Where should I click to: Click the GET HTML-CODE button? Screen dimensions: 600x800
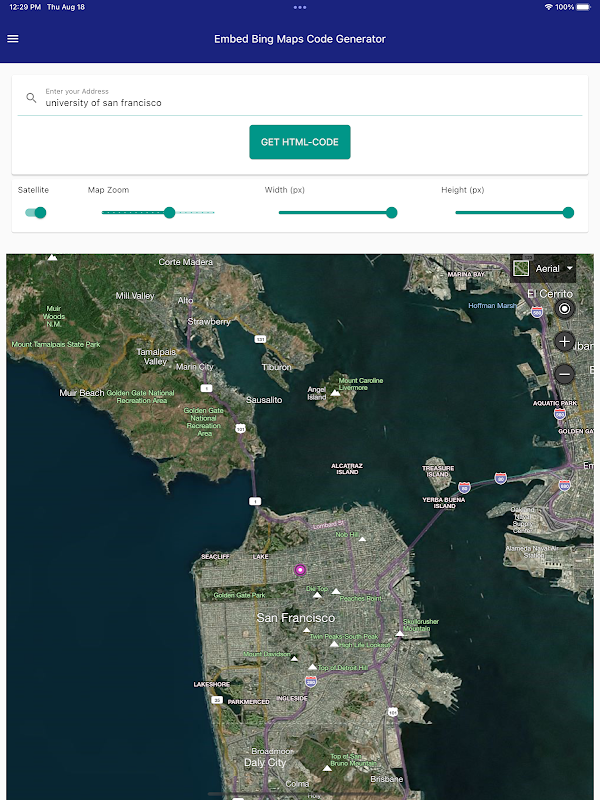coord(300,142)
